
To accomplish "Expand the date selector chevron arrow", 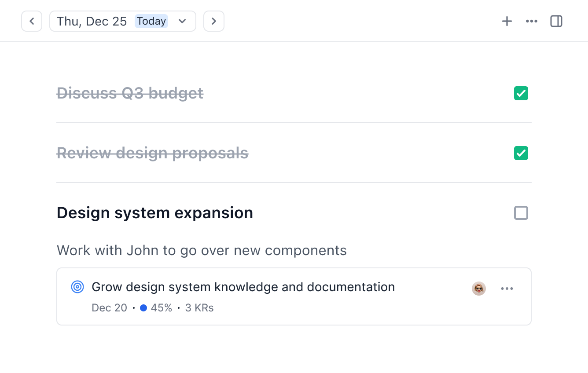I will pyautogui.click(x=182, y=21).
